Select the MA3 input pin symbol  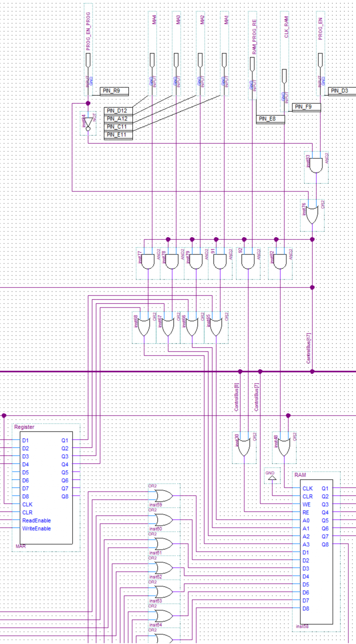[x=176, y=60]
